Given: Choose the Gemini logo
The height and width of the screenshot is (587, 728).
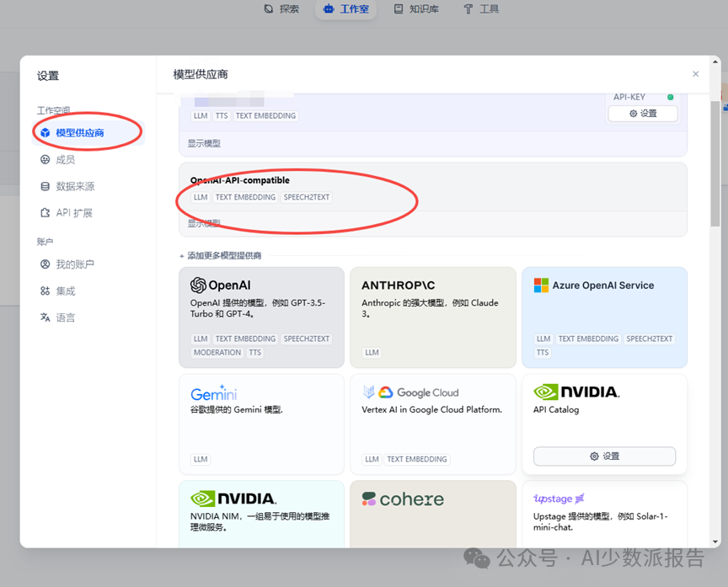Looking at the screenshot, I should click(x=213, y=393).
